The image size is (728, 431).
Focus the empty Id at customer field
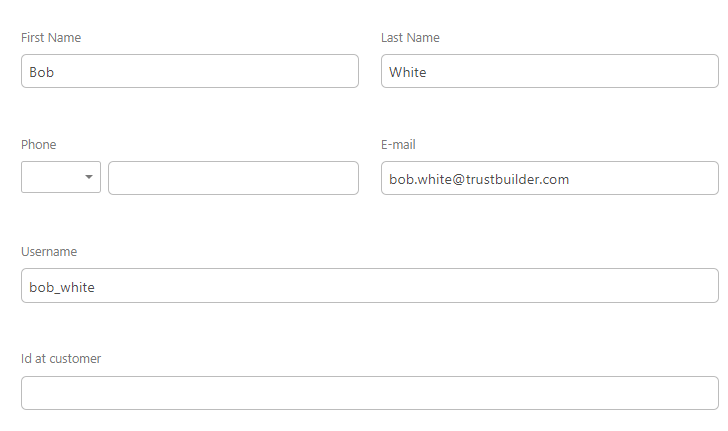click(x=369, y=393)
